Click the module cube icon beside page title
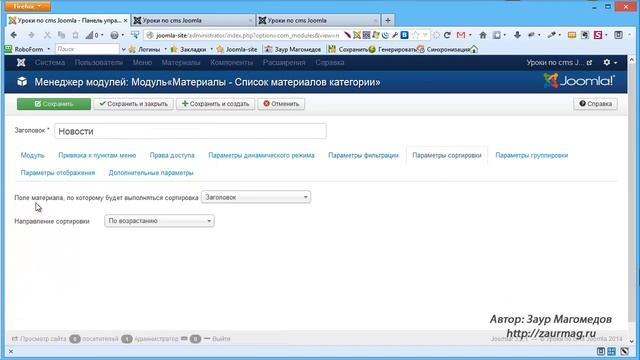 (22, 82)
